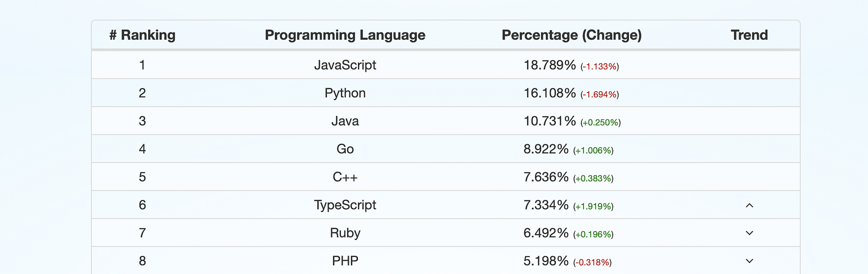Select the TypeScript language cell
The width and height of the screenshot is (868, 274).
345,205
